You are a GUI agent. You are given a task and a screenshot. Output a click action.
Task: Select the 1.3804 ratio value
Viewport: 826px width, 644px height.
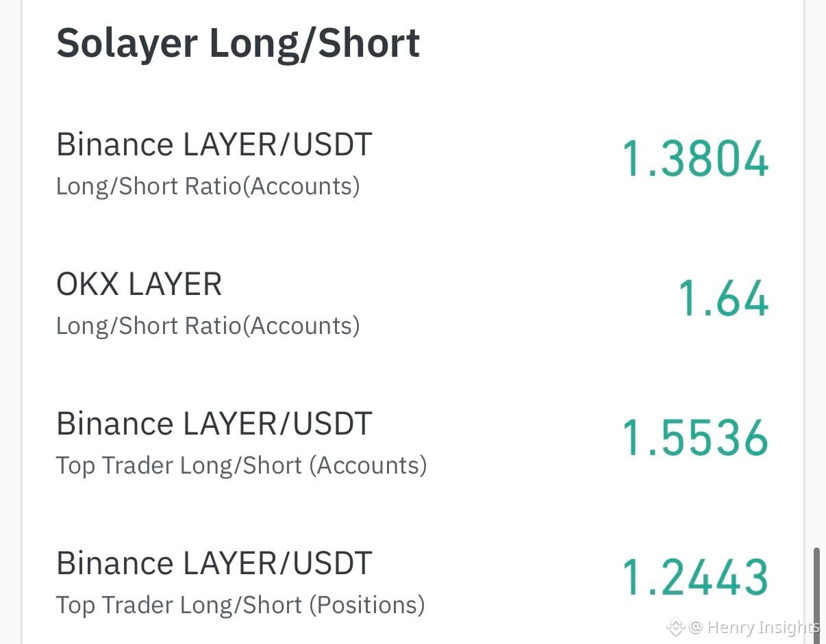[x=696, y=159]
